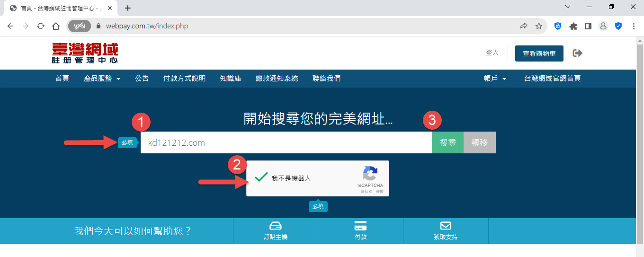Click the share page icon in address bar
644x257 pixels.
pyautogui.click(x=524, y=26)
